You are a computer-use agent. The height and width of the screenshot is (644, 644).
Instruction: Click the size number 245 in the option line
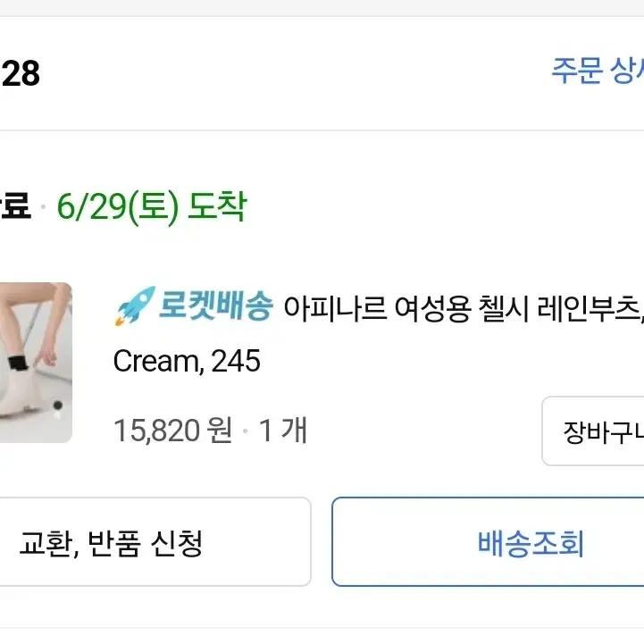tap(236, 361)
